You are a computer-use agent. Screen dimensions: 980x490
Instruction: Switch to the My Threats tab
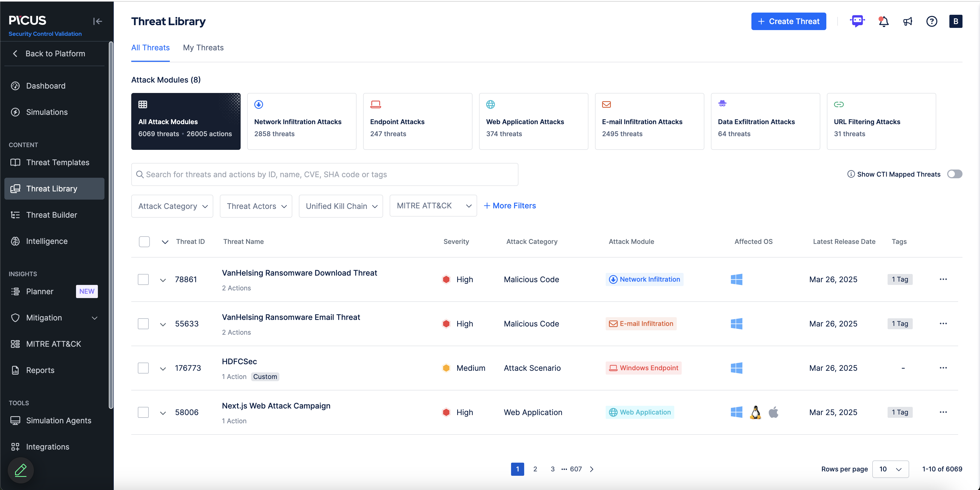click(203, 48)
